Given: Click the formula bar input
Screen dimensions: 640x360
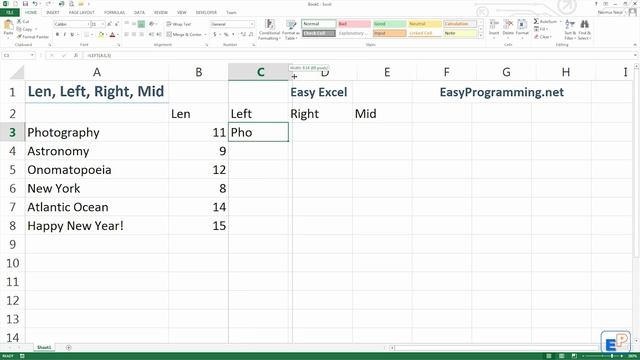Looking at the screenshot, I should pos(359,55).
